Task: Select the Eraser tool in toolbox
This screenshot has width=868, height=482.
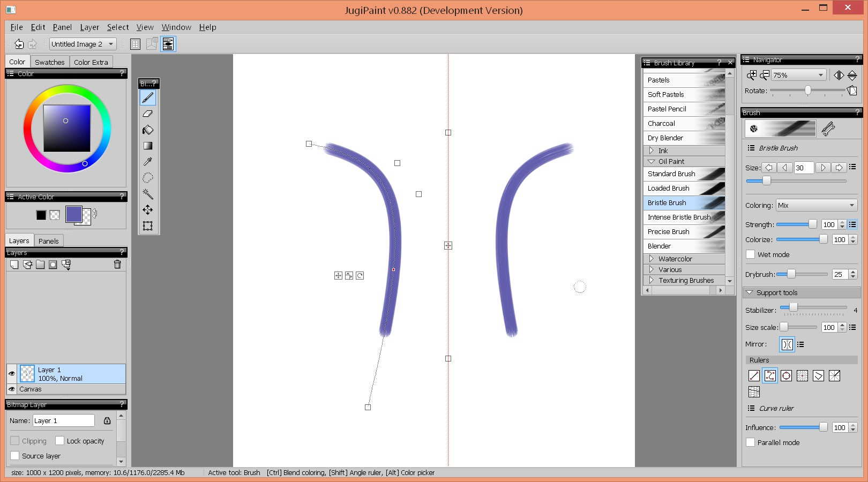Action: click(x=148, y=114)
